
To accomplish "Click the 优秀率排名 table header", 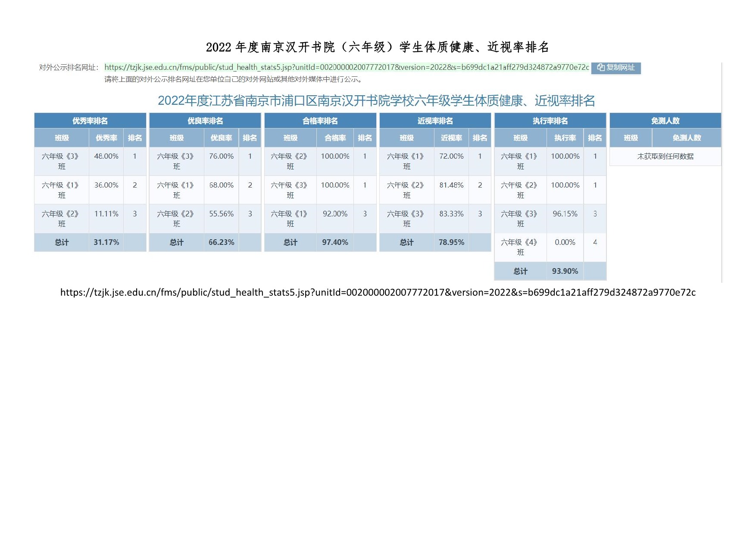I will (90, 121).
